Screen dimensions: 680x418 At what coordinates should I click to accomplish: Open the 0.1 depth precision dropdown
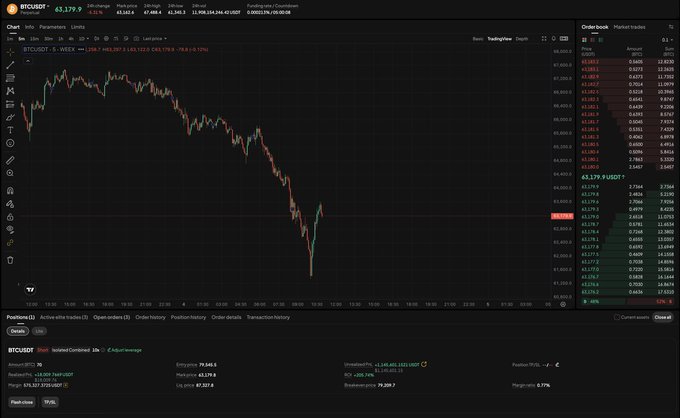[x=667, y=40]
